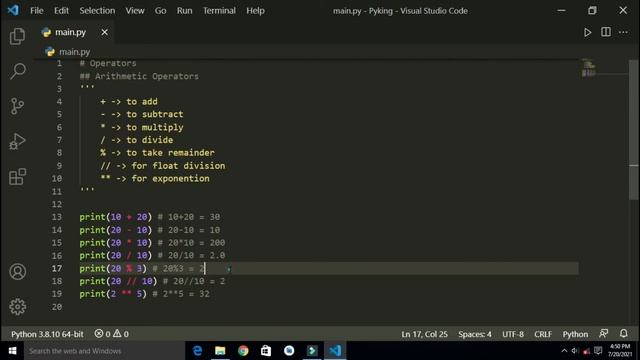This screenshot has height=360, width=640.
Task: Change end of line sequence CRLF
Action: [543, 334]
